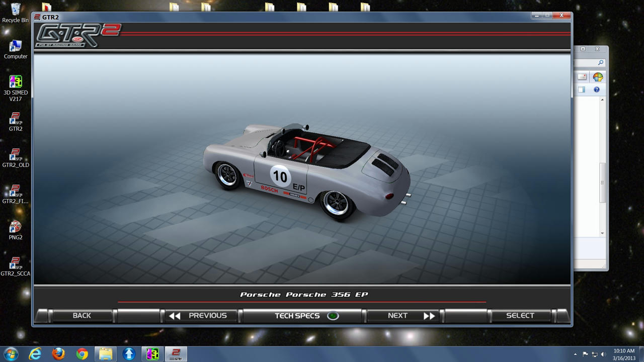Open Windows Explorer from the taskbar
The image size is (644, 362).
(x=106, y=354)
